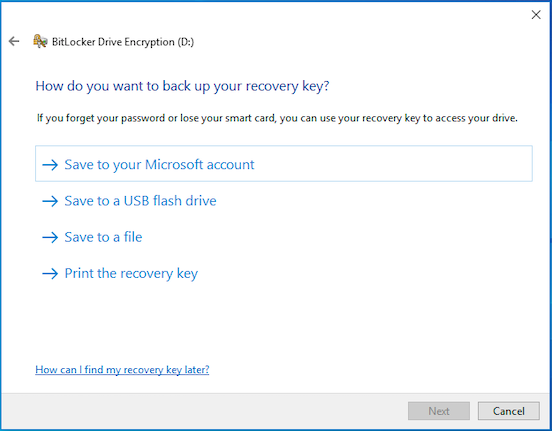Cancel the BitLocker encryption wizard
The height and width of the screenshot is (431, 552).
(x=508, y=411)
